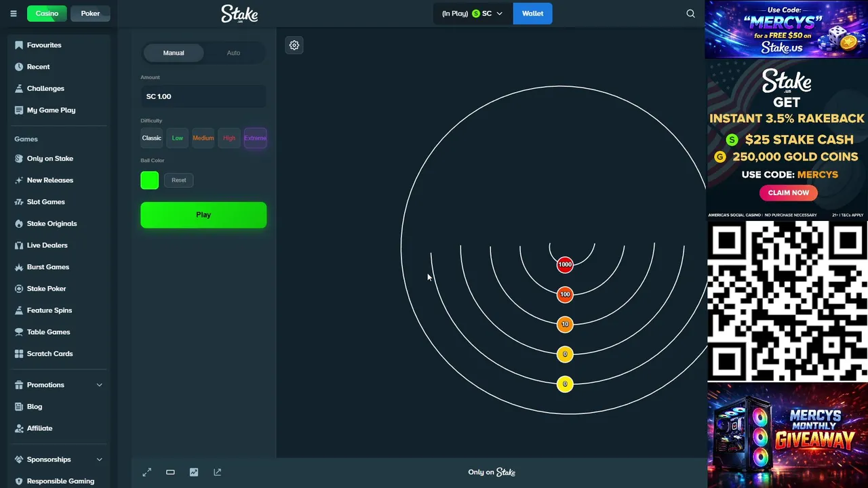
Task: Expand the Promotions chevron
Action: (x=99, y=385)
